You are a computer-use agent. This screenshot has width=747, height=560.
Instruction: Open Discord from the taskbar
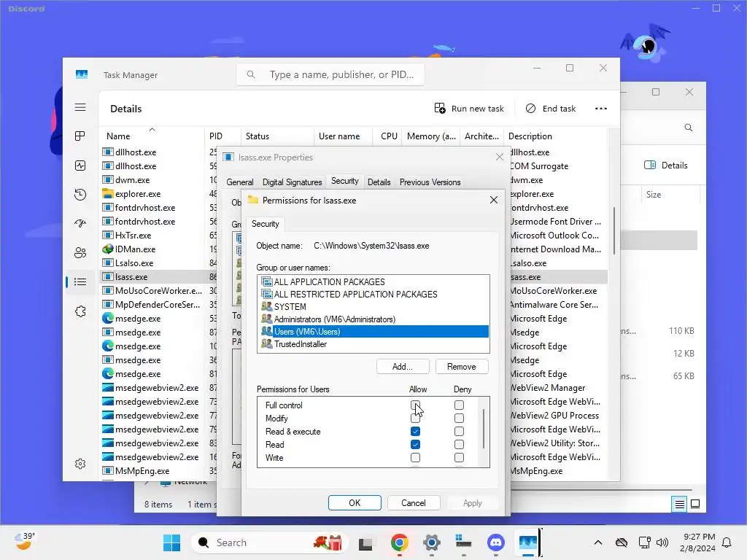coord(496,542)
